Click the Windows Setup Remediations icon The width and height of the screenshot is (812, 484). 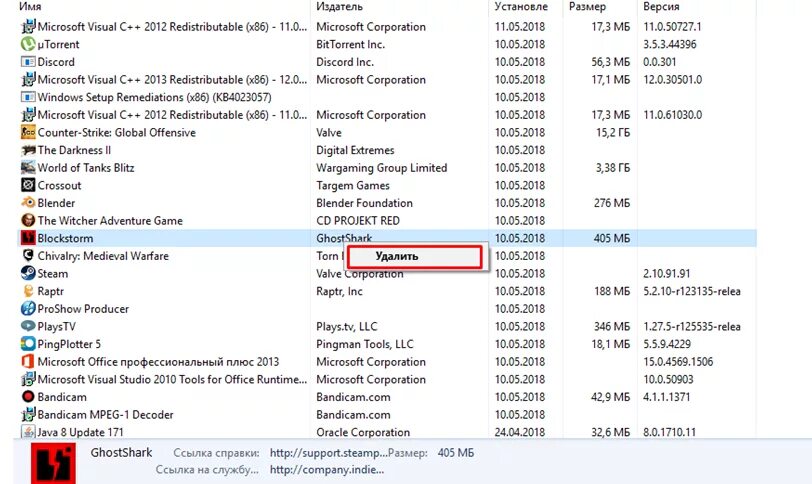[x=28, y=97]
